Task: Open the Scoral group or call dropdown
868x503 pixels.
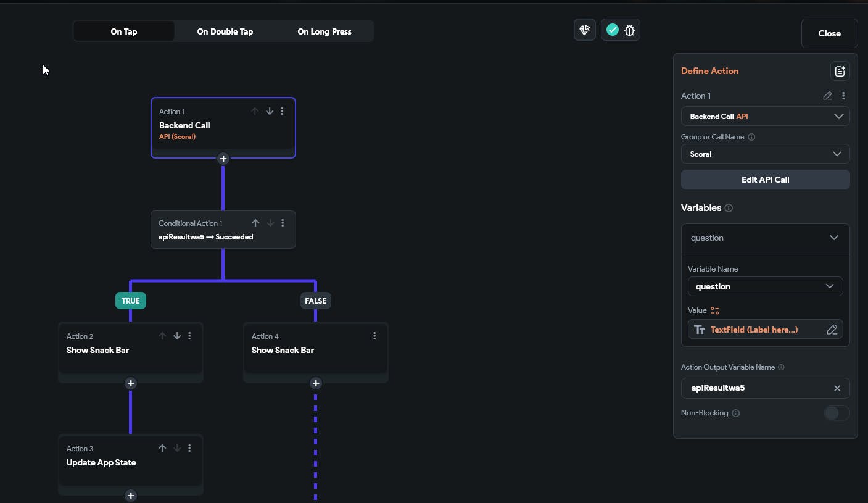Action: 765,154
